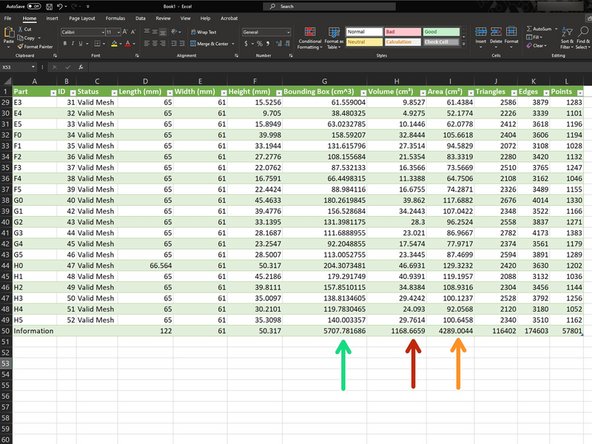The image size is (592, 444).
Task: Click Top Align icon
Action: pyautogui.click(x=147, y=32)
